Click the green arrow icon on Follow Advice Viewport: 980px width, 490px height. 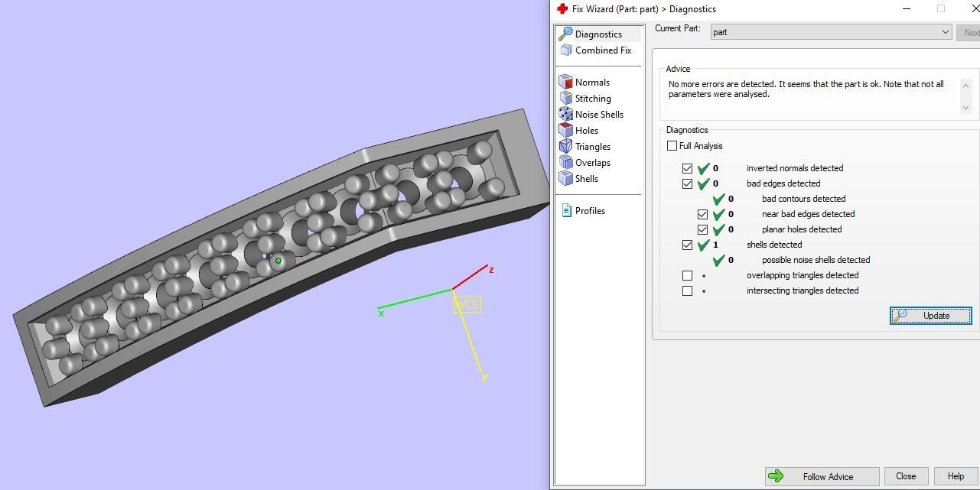(776, 476)
